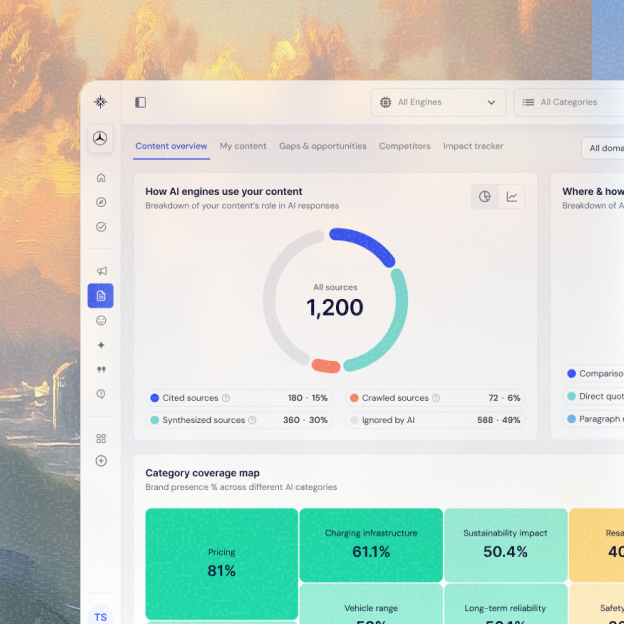Click the blue Cited donut segment
Viewport: 624px width, 624px height.
[x=367, y=242]
